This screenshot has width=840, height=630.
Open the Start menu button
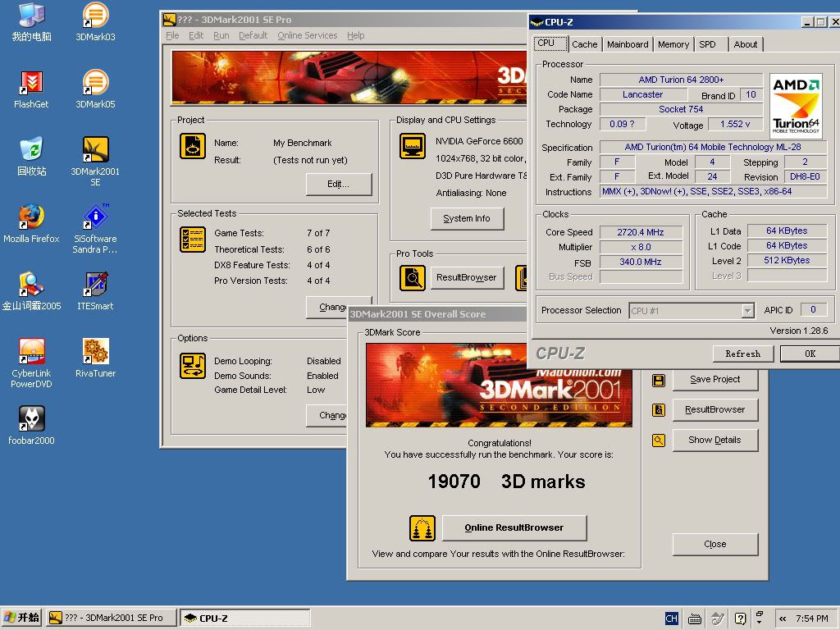pyautogui.click(x=21, y=619)
